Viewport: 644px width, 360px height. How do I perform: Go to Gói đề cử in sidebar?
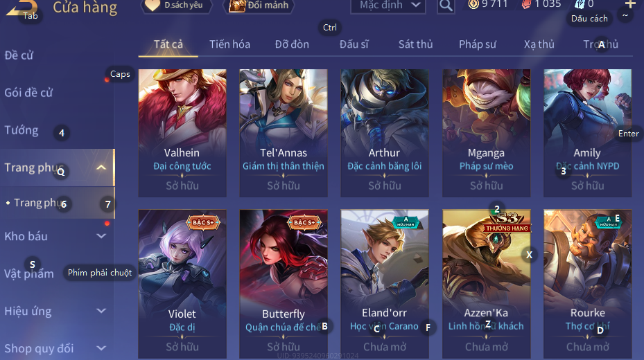coord(28,93)
